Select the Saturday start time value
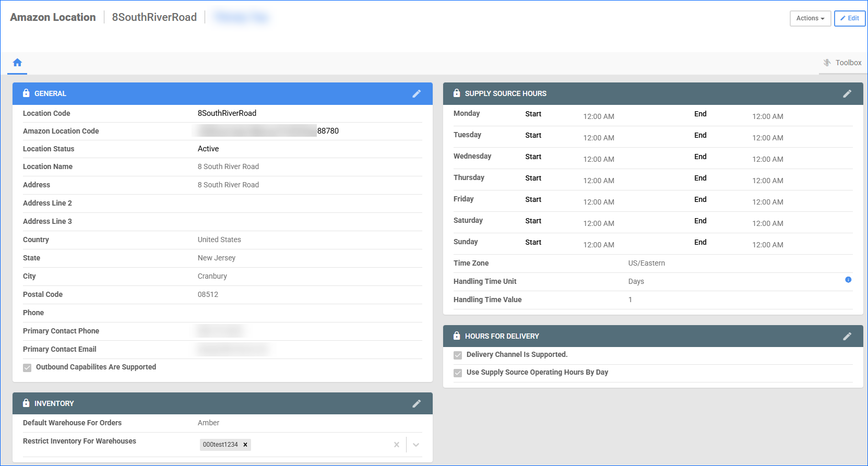868x466 pixels. [599, 223]
